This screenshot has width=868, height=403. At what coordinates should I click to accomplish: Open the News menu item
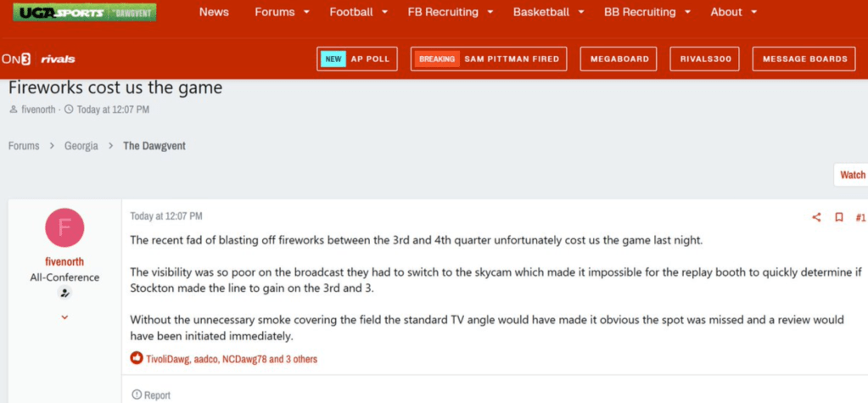pos(214,13)
